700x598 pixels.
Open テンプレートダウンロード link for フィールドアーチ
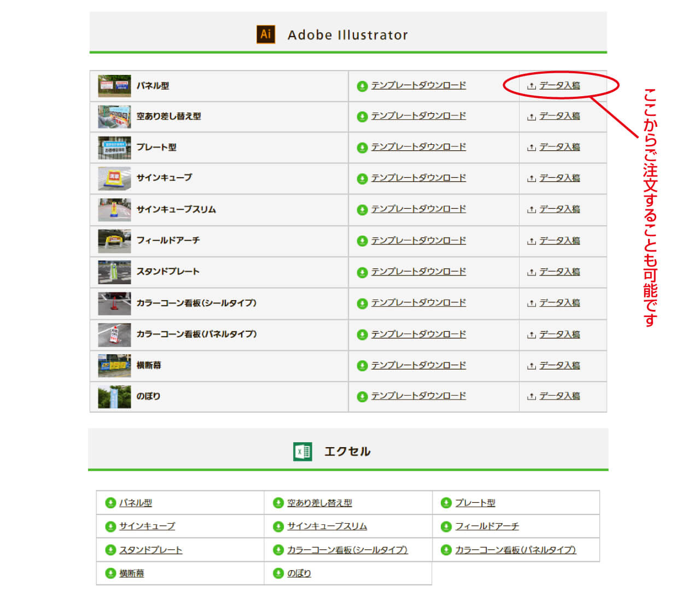[418, 241]
